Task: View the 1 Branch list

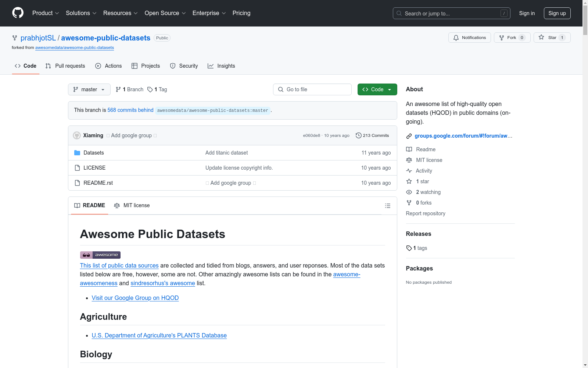Action: pos(129,89)
